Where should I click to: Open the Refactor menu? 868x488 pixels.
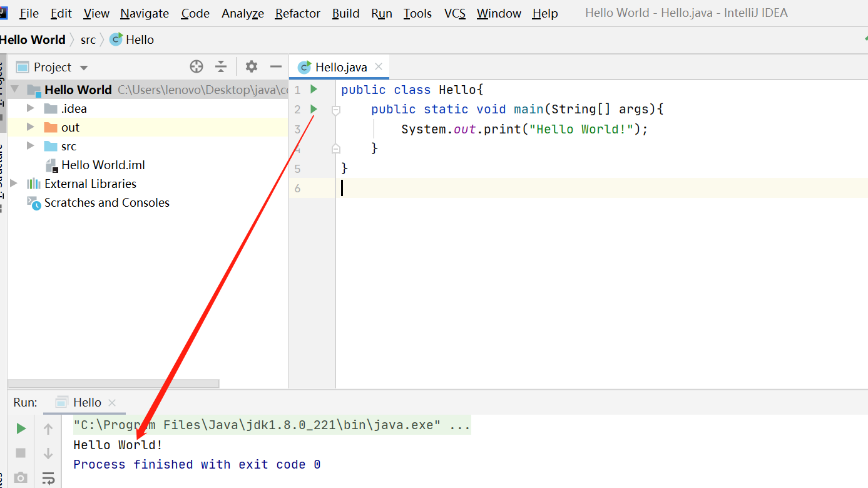point(298,13)
